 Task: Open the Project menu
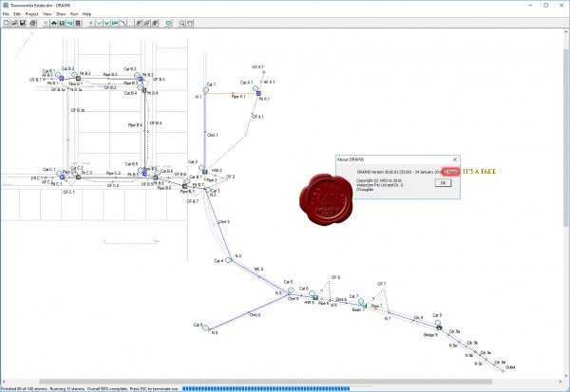tap(30, 14)
